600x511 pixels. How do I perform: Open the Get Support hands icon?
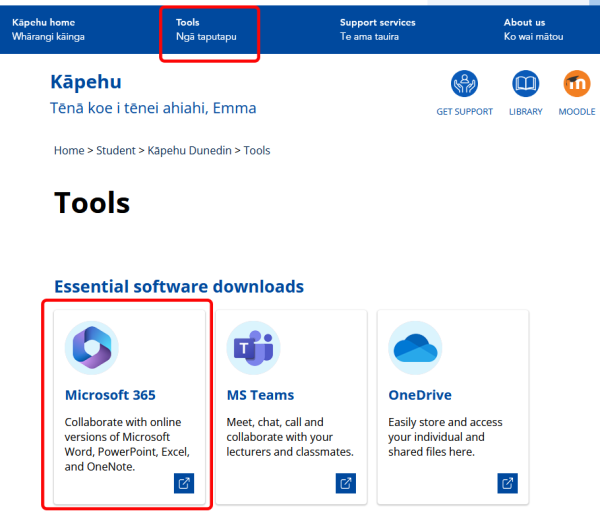pyautogui.click(x=464, y=83)
